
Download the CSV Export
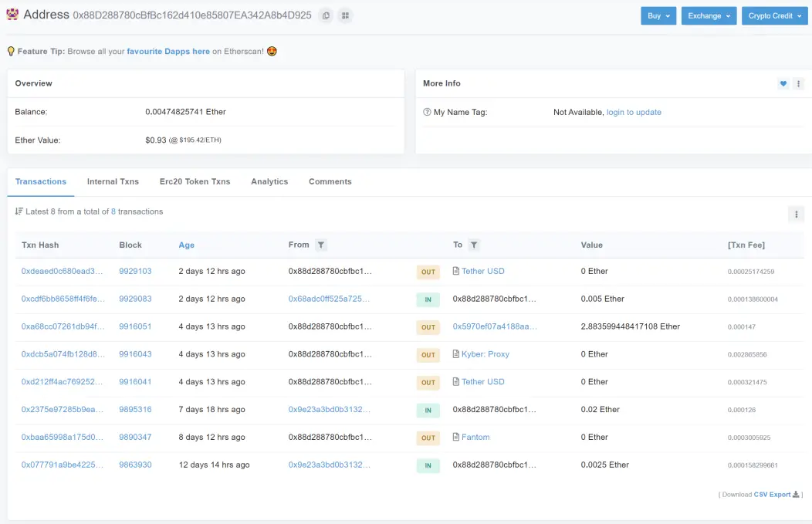(x=772, y=495)
